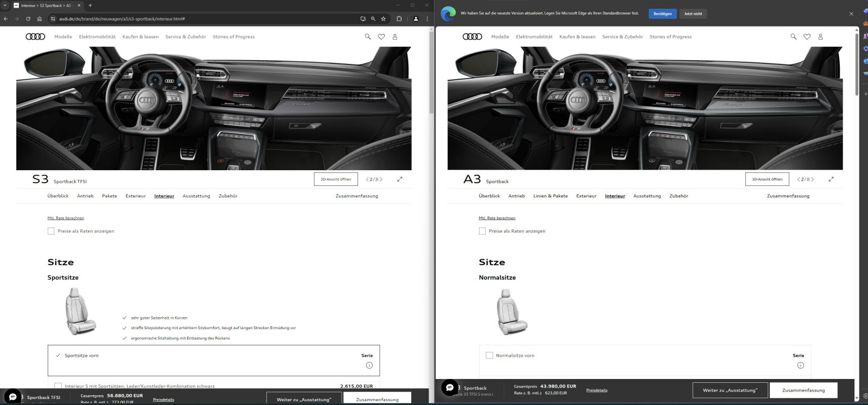Open the chat bubble on the S3 page
The height and width of the screenshot is (405, 868).
(x=12, y=396)
